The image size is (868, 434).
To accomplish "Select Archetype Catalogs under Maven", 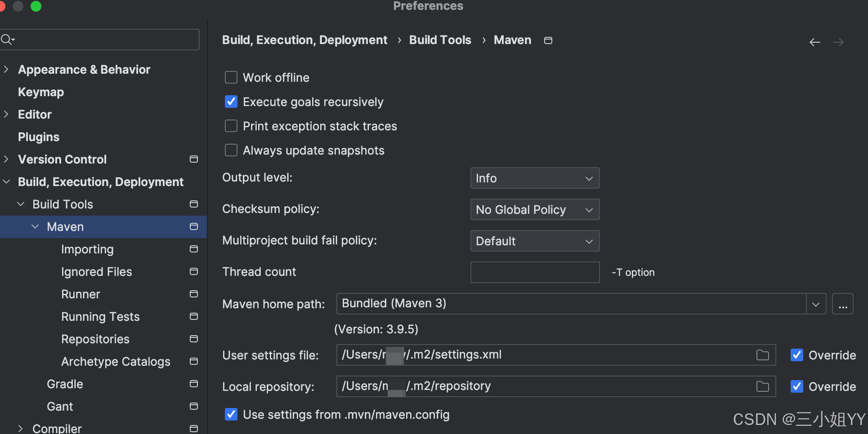I will [x=116, y=362].
